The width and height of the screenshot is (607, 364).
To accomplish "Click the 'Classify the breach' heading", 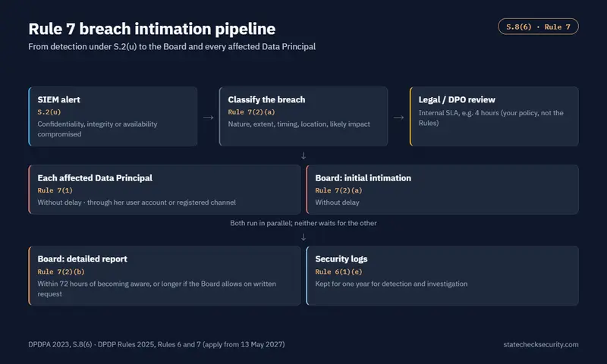I will tap(266, 100).
